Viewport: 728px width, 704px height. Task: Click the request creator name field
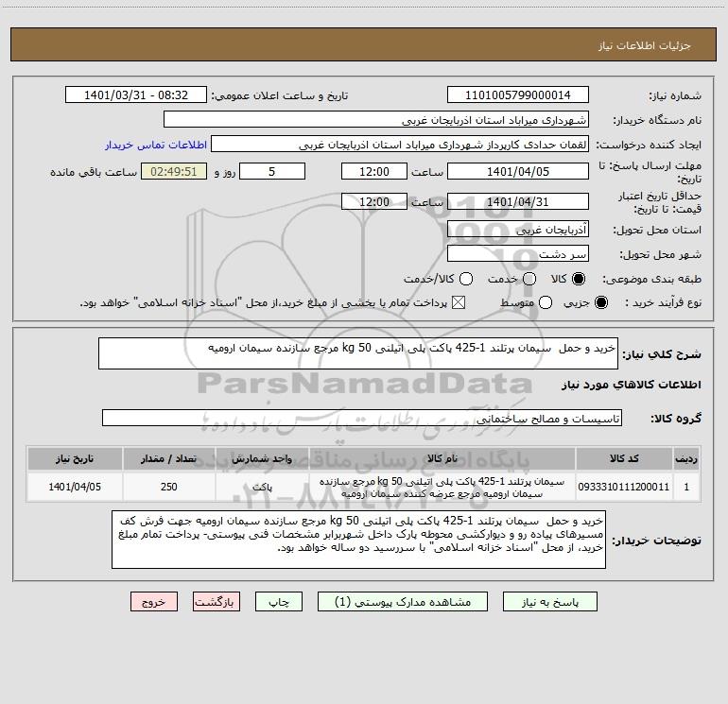point(400,145)
